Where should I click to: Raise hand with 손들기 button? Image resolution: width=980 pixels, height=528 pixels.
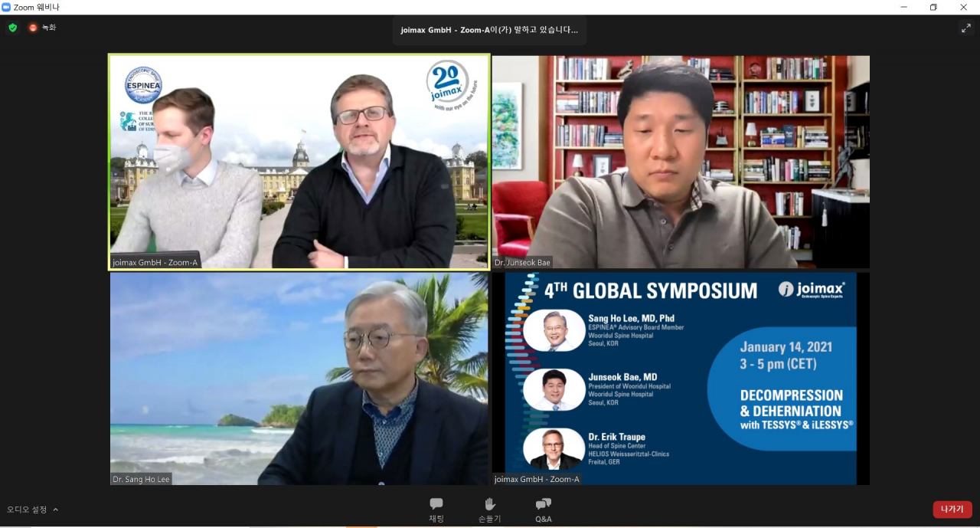[490, 510]
